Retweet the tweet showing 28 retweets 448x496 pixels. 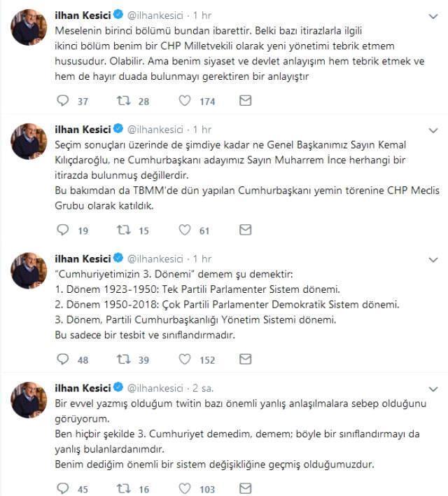(123, 101)
